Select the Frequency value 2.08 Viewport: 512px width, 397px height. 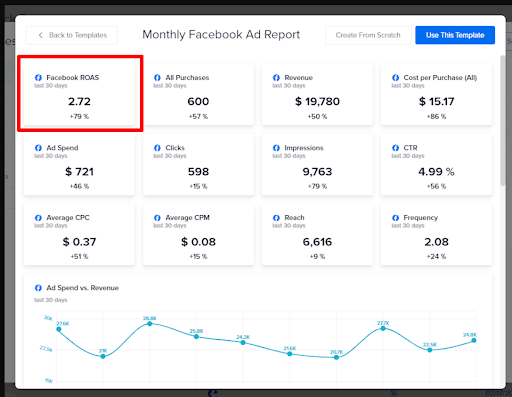436,242
